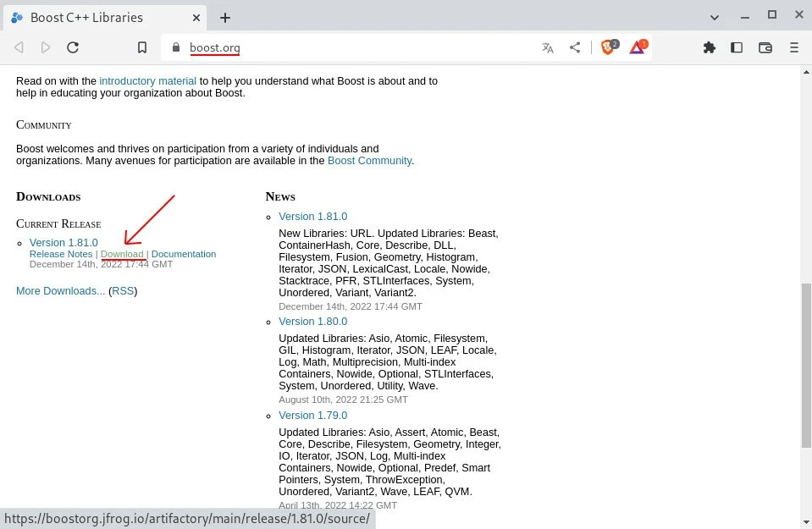The width and height of the screenshot is (812, 529).
Task: Open the new tab plus button
Action: click(x=225, y=18)
